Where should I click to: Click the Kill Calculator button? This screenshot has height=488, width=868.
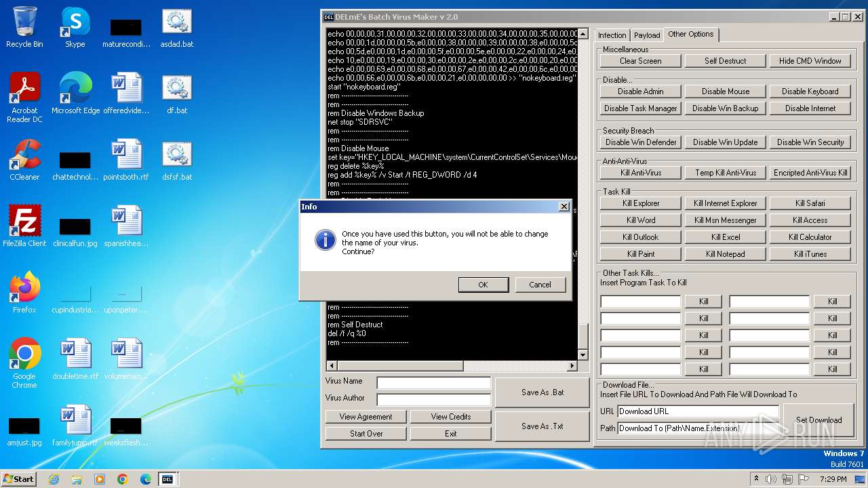point(810,237)
